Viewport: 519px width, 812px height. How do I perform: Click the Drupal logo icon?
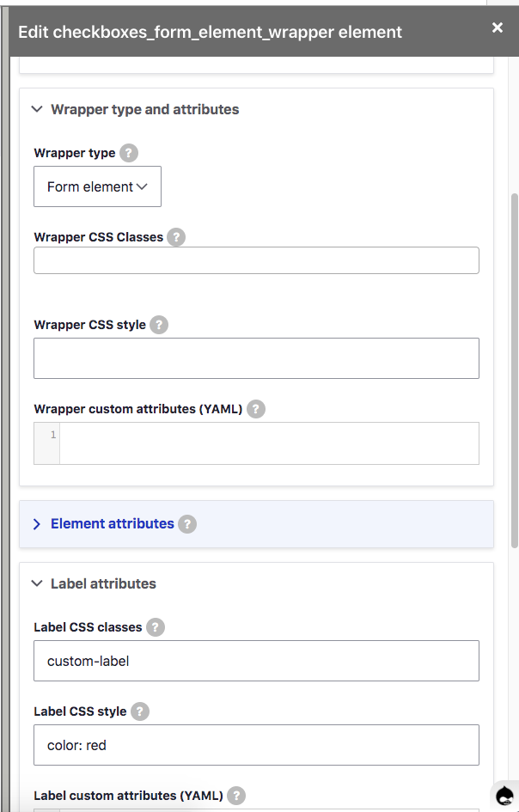coord(504,795)
